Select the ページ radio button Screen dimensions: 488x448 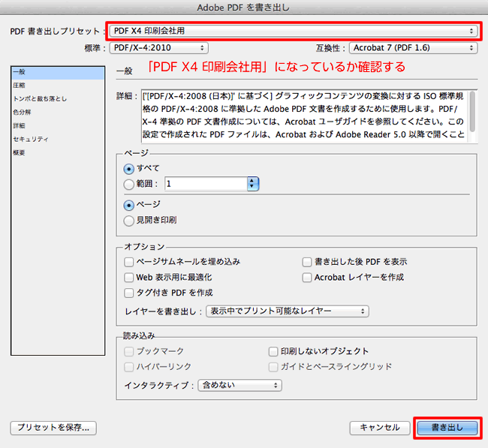pyautogui.click(x=128, y=206)
